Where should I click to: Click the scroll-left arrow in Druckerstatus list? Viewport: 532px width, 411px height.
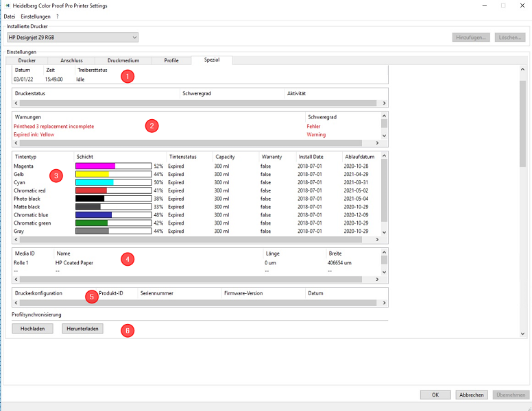[x=16, y=103]
